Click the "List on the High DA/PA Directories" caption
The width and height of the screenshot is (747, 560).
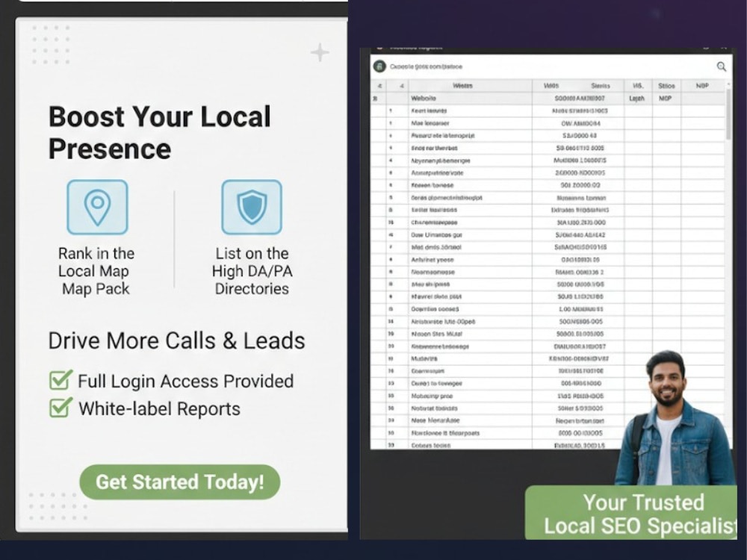coord(252,271)
